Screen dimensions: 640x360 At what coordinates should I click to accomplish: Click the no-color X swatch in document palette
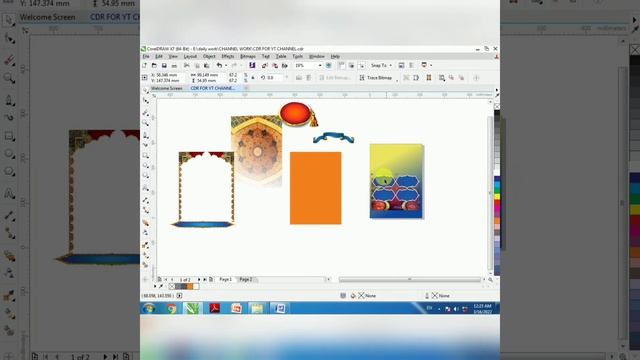point(172,287)
